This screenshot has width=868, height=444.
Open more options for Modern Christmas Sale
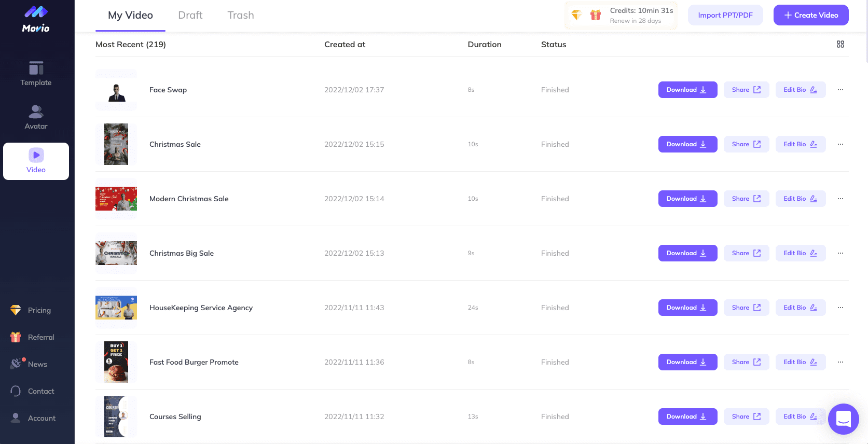[x=841, y=199]
